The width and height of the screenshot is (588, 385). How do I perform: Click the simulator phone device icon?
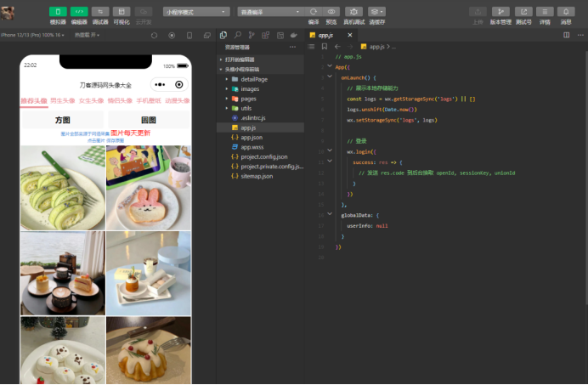coord(189,36)
